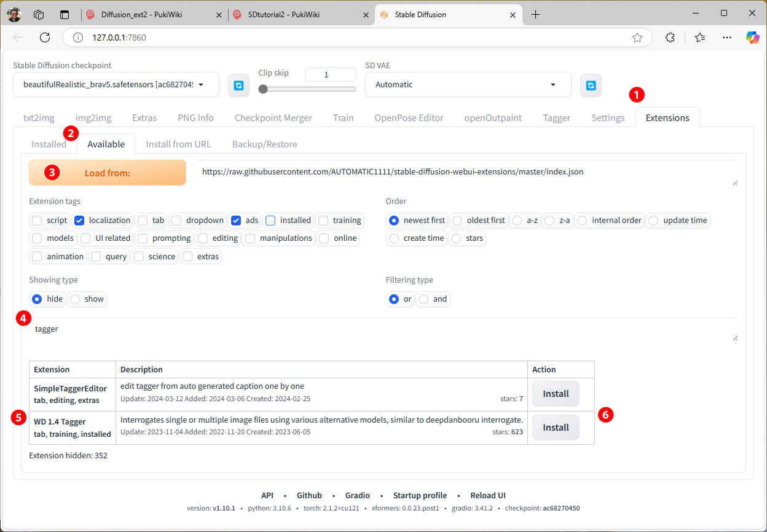Refresh the Stable Diffusion checkpoint list
The image size is (767, 532).
click(x=238, y=85)
